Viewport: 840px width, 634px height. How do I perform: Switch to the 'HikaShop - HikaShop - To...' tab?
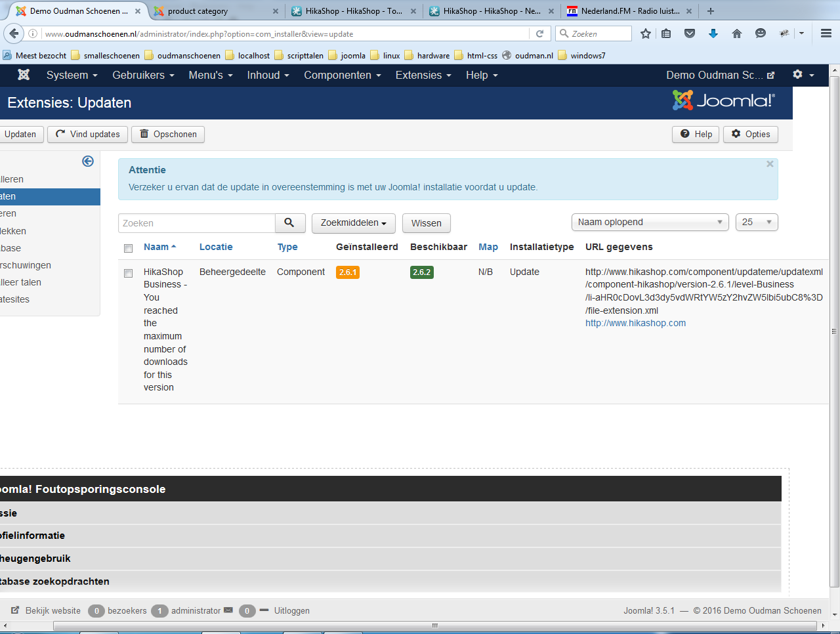(x=354, y=11)
